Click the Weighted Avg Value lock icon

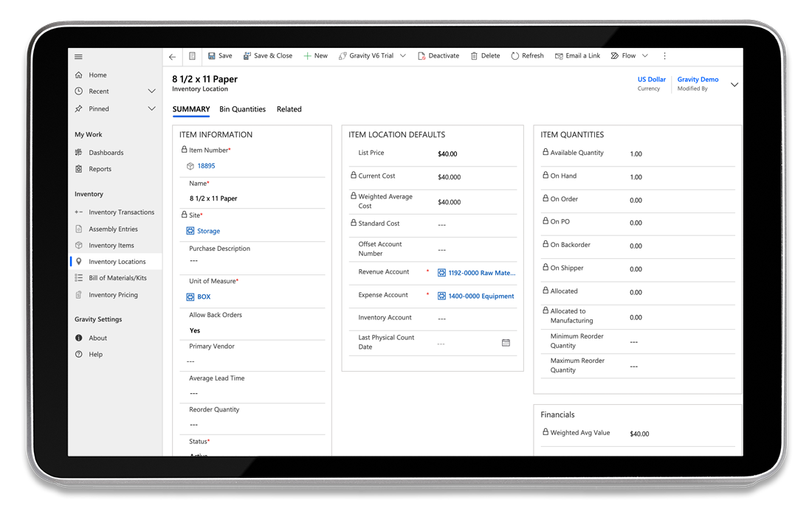tap(546, 432)
